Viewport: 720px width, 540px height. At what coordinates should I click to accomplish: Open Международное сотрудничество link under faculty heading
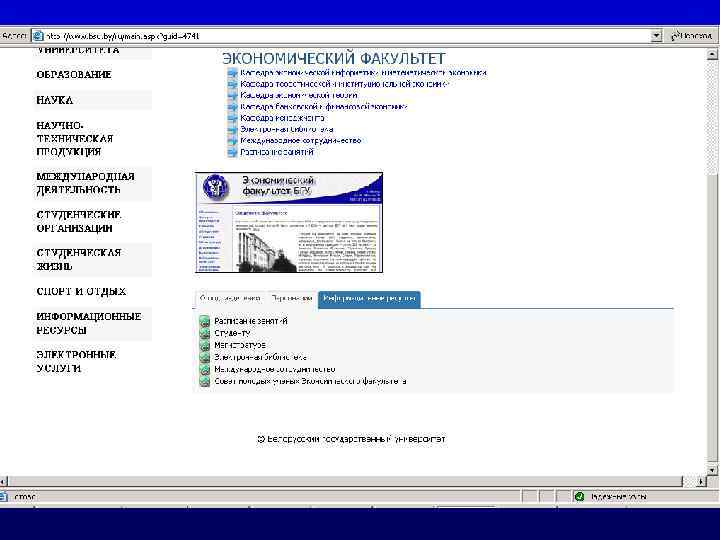301,141
